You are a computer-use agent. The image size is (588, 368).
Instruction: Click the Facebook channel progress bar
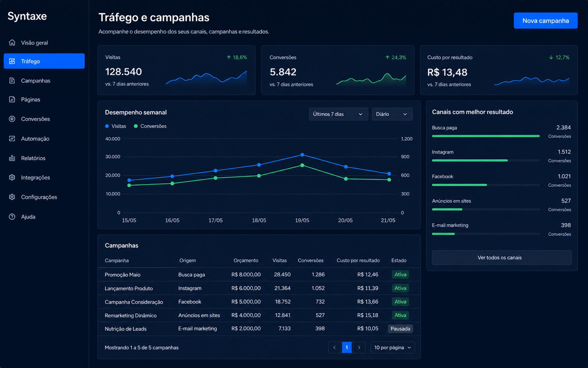click(486, 185)
